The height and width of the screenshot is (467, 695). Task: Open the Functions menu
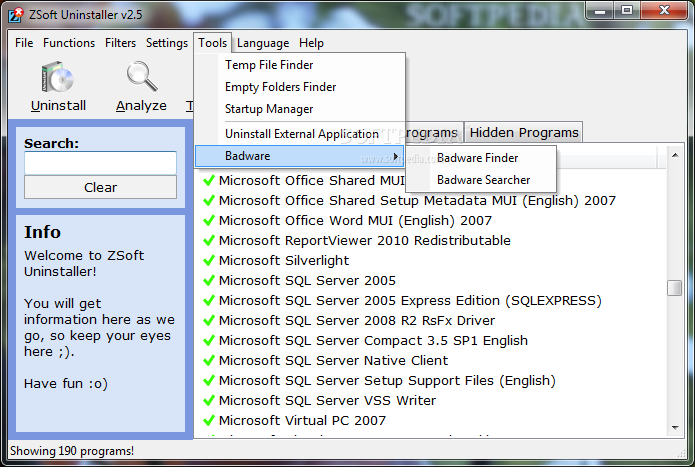pos(69,43)
